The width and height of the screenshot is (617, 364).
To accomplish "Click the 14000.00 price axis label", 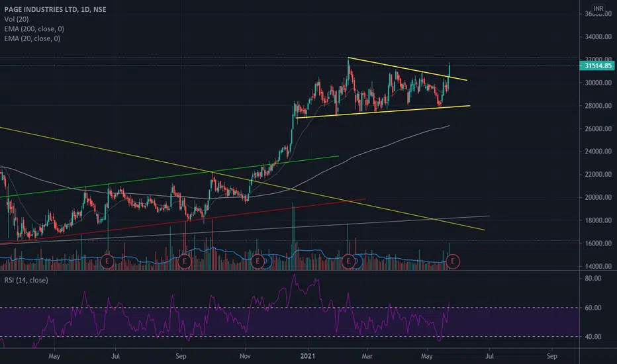I will [598, 267].
